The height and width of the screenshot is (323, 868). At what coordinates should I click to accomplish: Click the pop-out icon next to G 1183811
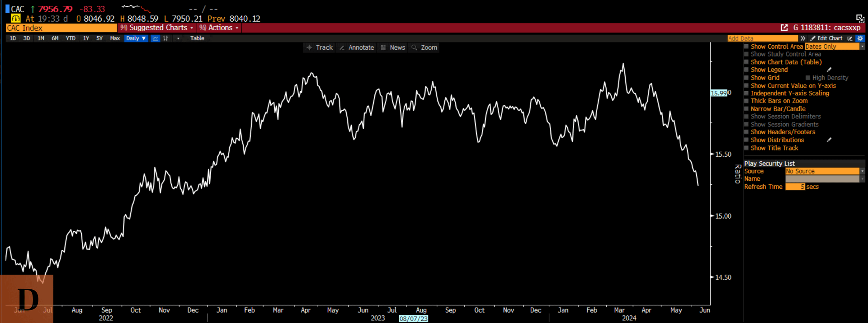tap(784, 28)
